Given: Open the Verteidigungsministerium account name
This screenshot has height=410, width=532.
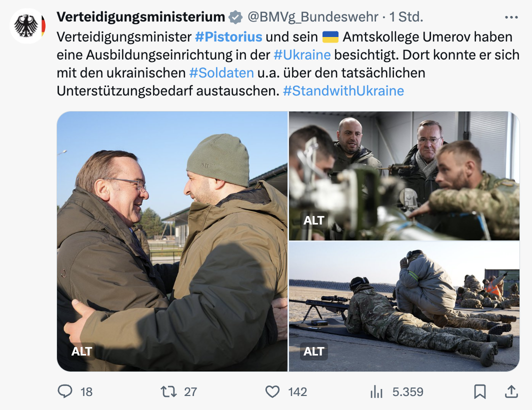Looking at the screenshot, I should point(141,16).
